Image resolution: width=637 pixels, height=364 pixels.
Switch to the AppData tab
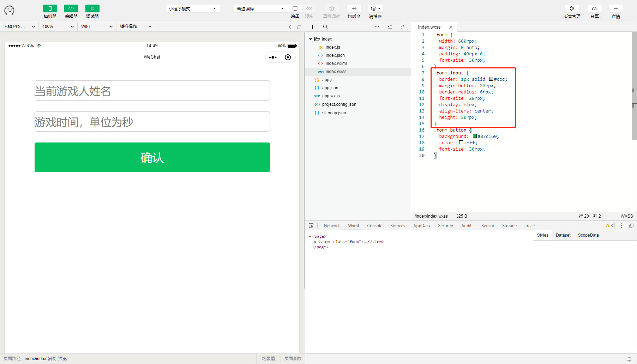coord(421,226)
